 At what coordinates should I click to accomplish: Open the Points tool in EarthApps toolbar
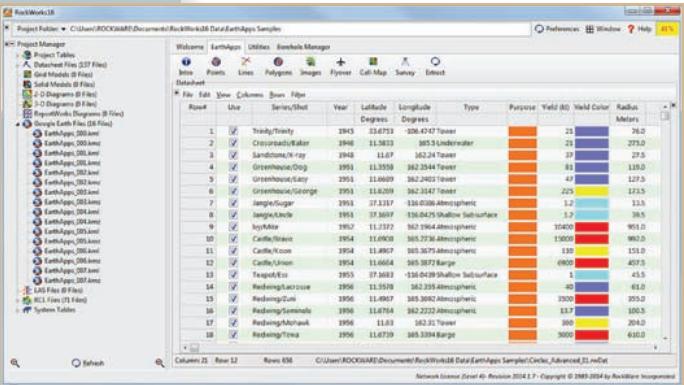coord(215,66)
